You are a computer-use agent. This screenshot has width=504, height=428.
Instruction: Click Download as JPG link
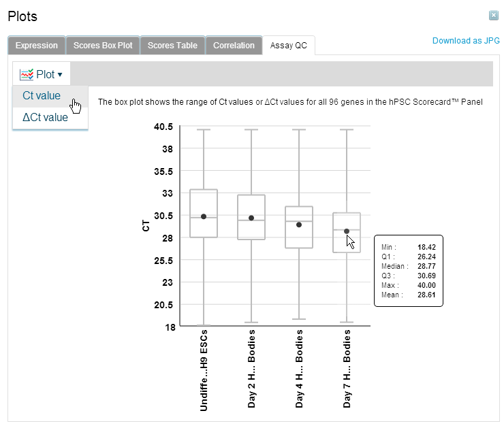coord(466,41)
